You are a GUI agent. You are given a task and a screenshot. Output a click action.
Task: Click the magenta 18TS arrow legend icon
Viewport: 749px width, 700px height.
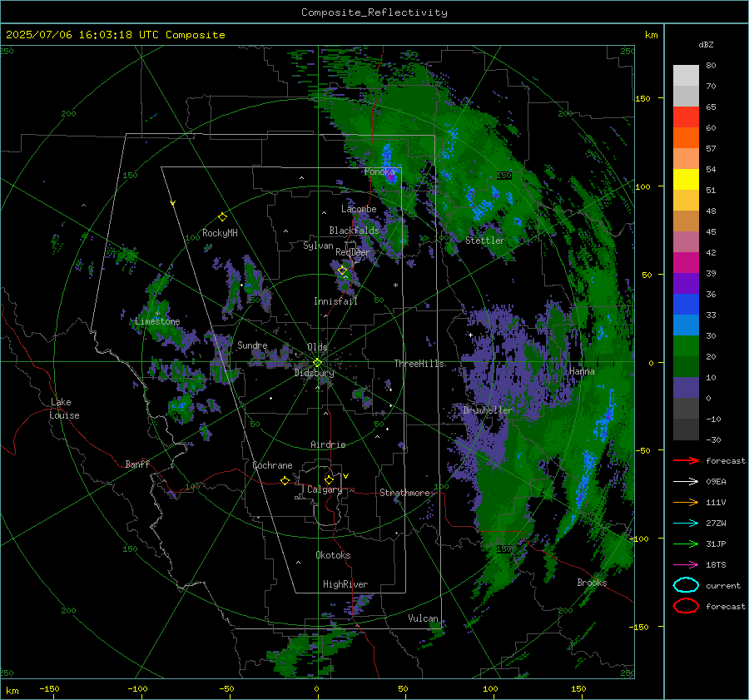(x=686, y=565)
